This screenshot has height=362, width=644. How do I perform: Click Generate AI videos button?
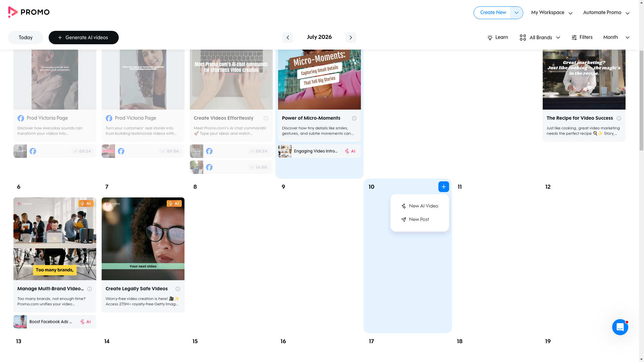[84, 38]
